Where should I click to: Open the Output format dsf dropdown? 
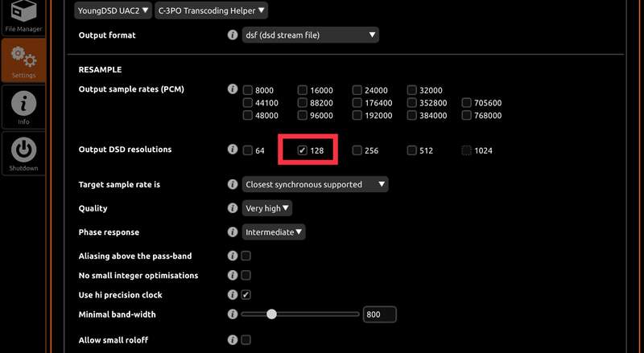[311, 35]
